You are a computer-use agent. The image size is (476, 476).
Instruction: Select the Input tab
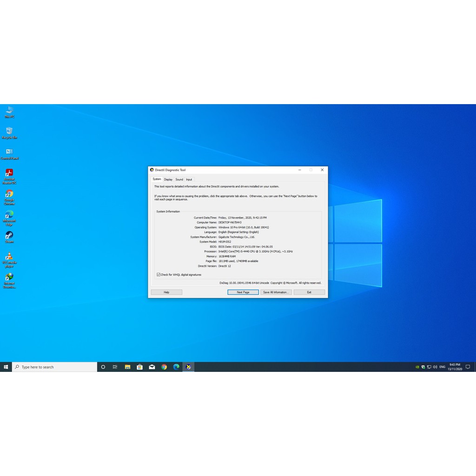click(189, 179)
